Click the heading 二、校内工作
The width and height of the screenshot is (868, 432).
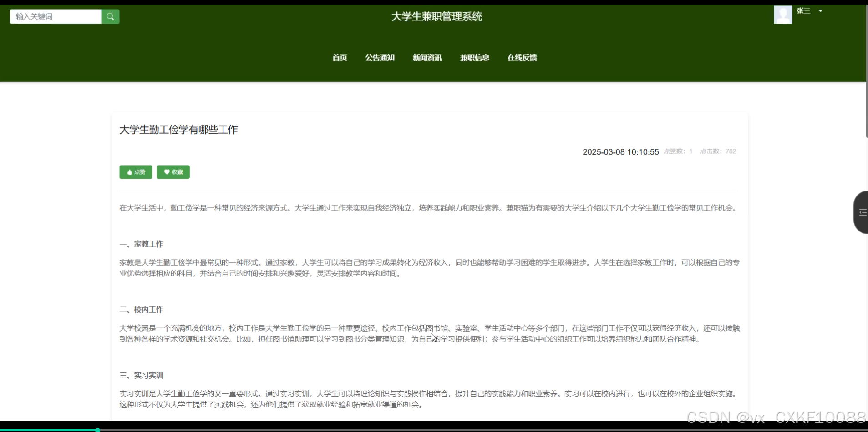(141, 310)
